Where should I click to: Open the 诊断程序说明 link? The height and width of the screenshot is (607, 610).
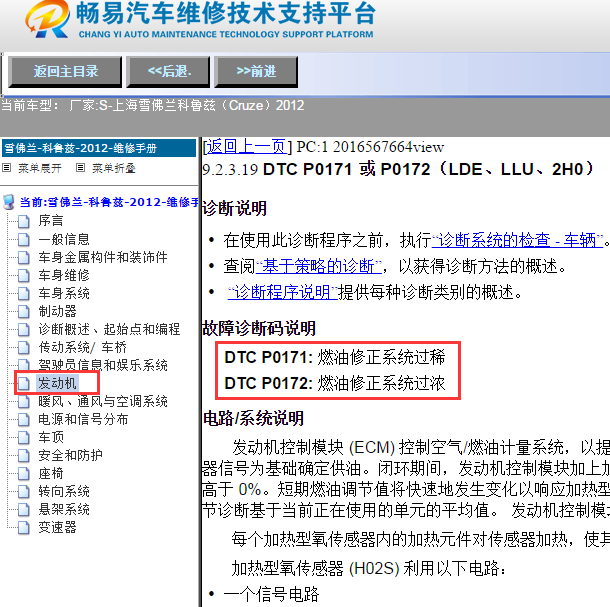pyautogui.click(x=282, y=292)
